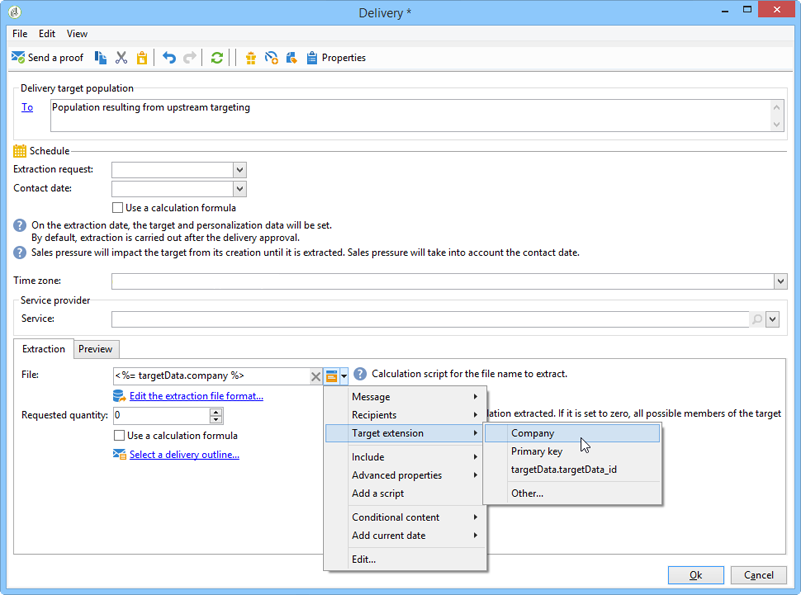Click the help icon beside extraction date note

coord(19,225)
